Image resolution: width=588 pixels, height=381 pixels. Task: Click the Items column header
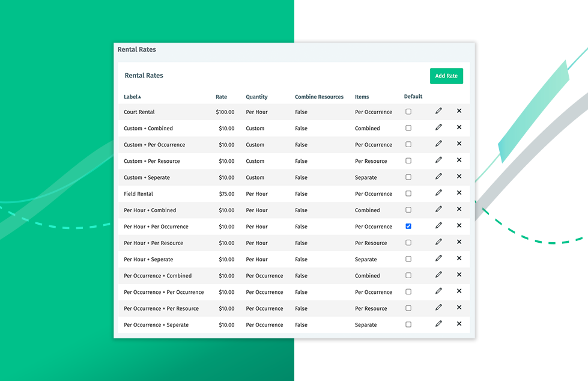click(x=362, y=97)
